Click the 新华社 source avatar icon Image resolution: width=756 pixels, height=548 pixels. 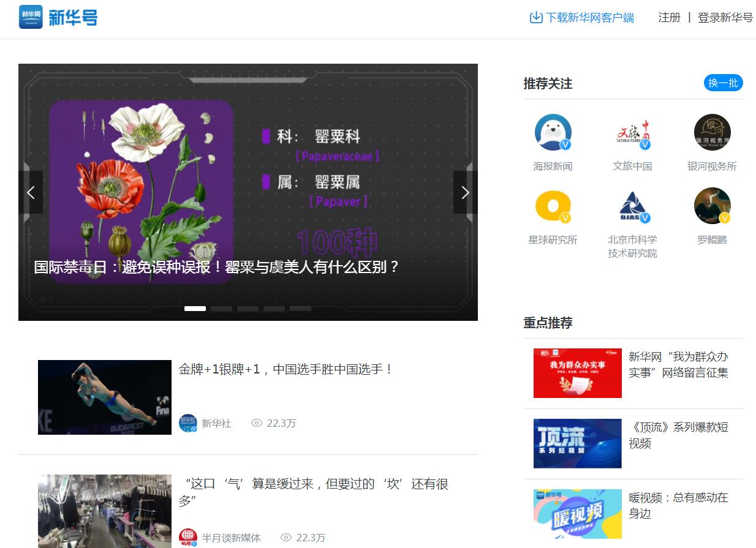[188, 423]
